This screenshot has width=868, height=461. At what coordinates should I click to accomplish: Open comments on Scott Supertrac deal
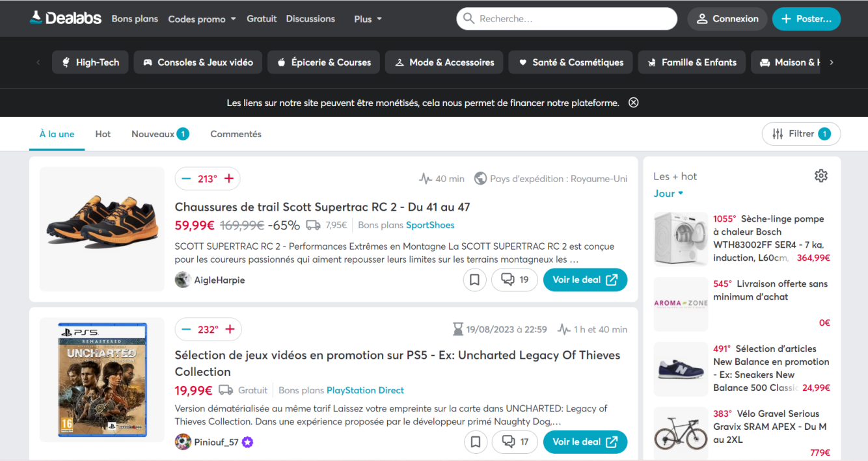pyautogui.click(x=514, y=280)
